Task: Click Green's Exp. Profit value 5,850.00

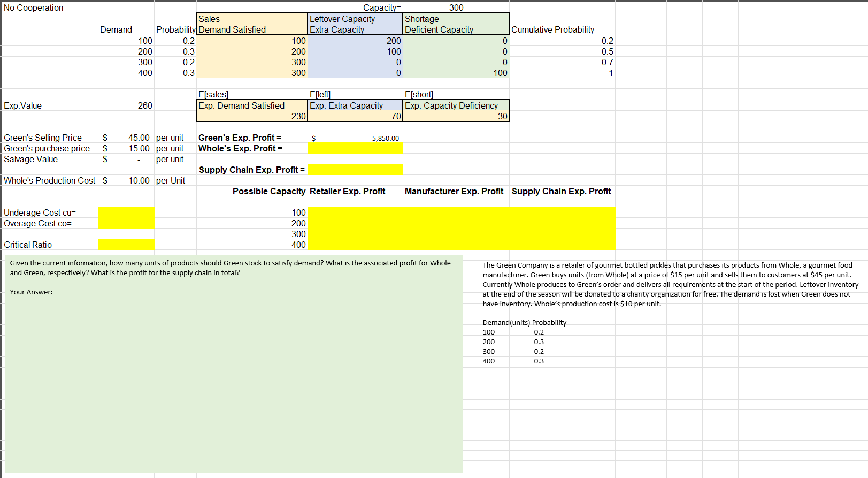Action: [x=355, y=138]
